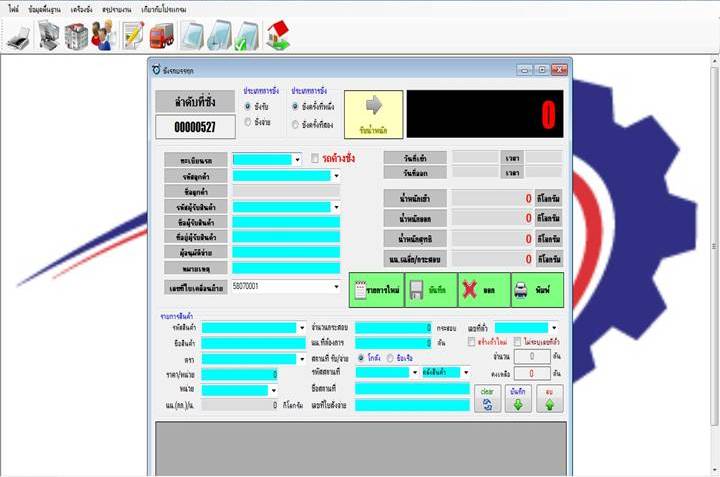This screenshot has height=477, width=720.
Task: Select the ชั่งครั้งที่สอง radio button
Action: tap(295, 124)
